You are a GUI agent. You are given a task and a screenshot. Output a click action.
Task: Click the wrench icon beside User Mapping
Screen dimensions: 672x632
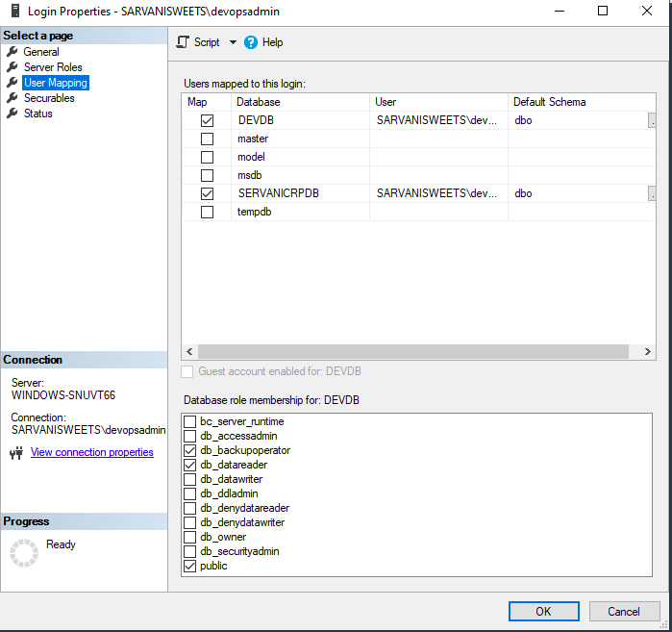tap(12, 83)
